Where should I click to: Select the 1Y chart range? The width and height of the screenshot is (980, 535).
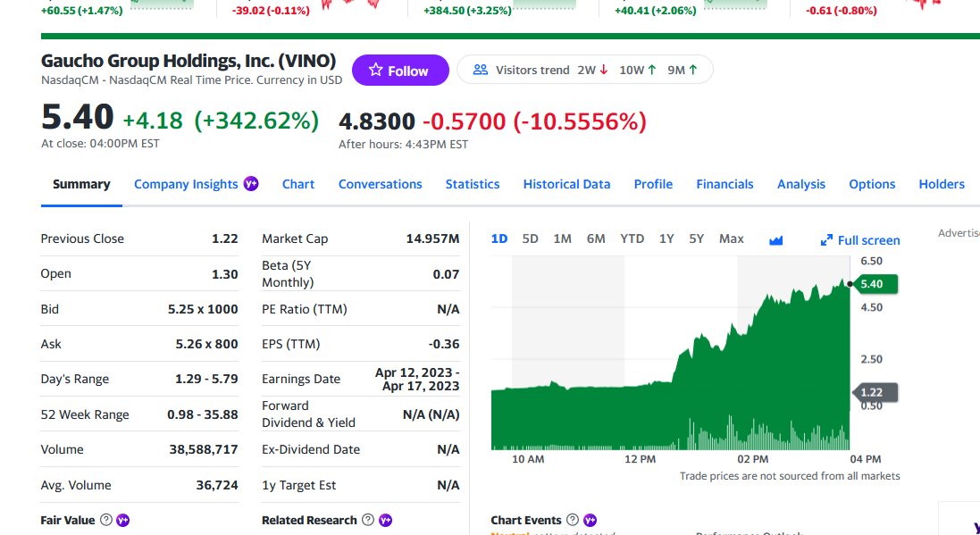click(x=666, y=238)
